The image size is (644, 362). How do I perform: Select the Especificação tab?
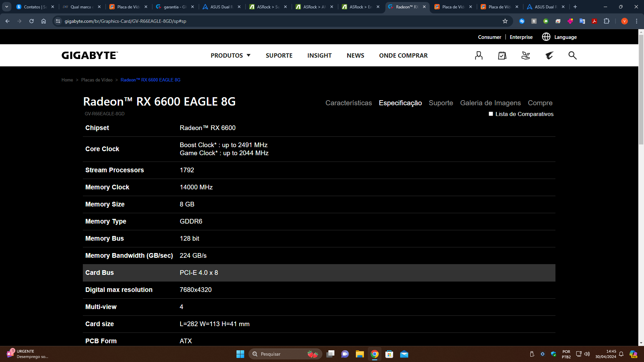[x=400, y=103]
